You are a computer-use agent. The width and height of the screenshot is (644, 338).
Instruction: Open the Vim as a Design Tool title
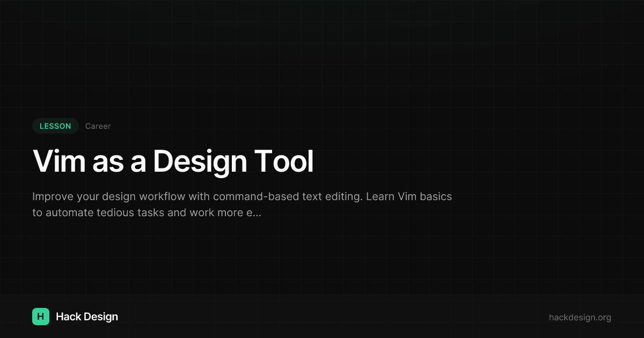173,161
